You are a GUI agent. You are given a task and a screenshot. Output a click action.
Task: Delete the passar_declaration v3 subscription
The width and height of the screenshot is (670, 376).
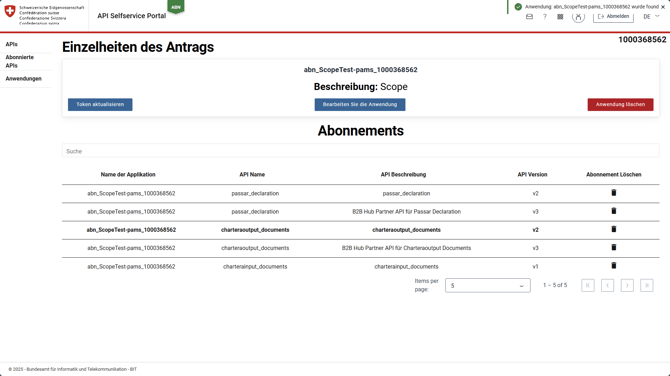click(x=614, y=211)
